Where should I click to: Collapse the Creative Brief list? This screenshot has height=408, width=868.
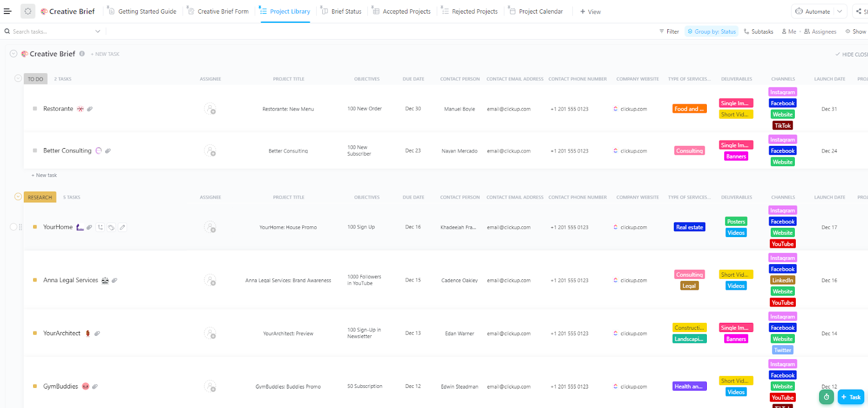click(14, 54)
